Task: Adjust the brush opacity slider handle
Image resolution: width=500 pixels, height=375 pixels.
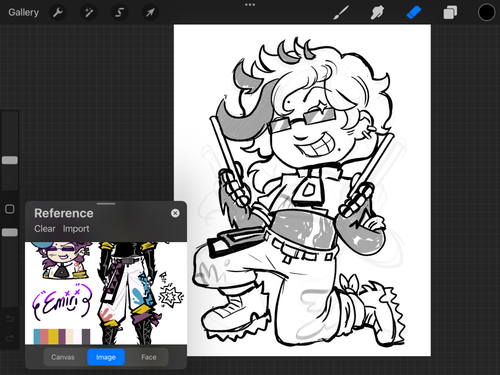Action: (x=10, y=232)
